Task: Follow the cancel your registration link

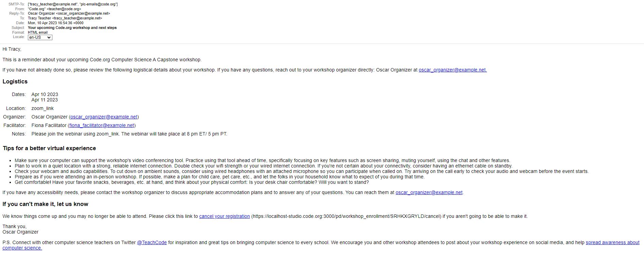Action: click(x=224, y=216)
